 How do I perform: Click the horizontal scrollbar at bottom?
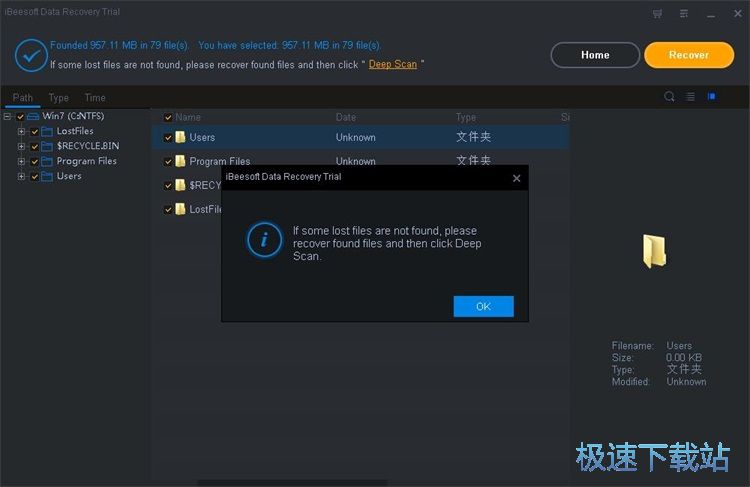point(292,483)
